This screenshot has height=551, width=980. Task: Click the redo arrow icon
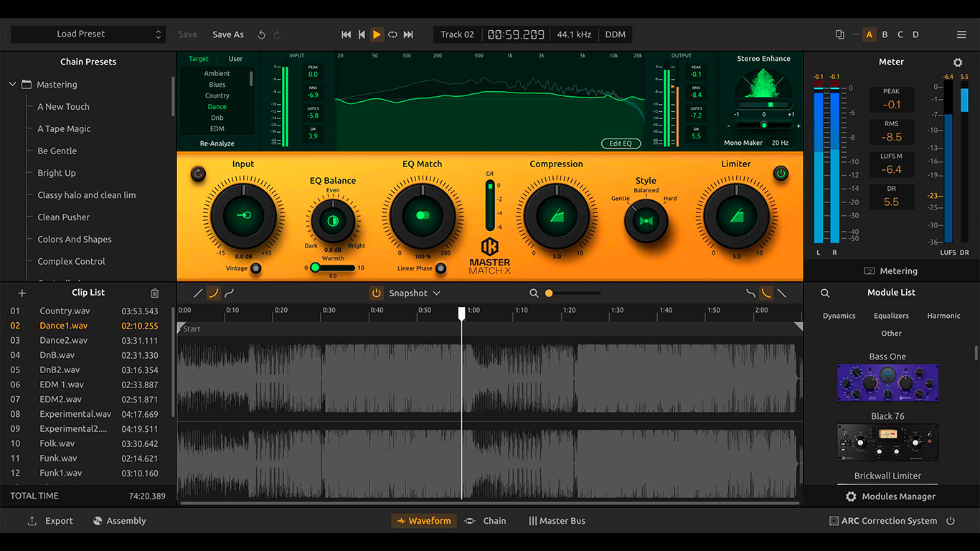click(277, 34)
